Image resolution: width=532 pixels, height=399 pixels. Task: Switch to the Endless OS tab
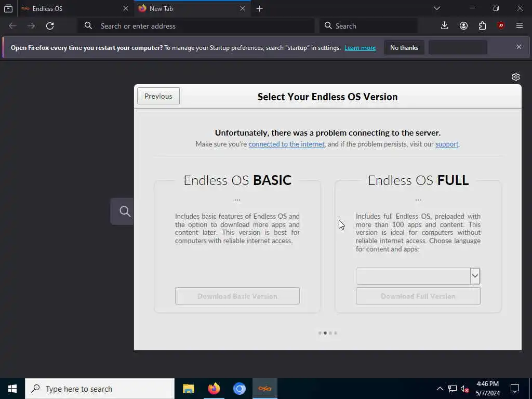(x=76, y=8)
